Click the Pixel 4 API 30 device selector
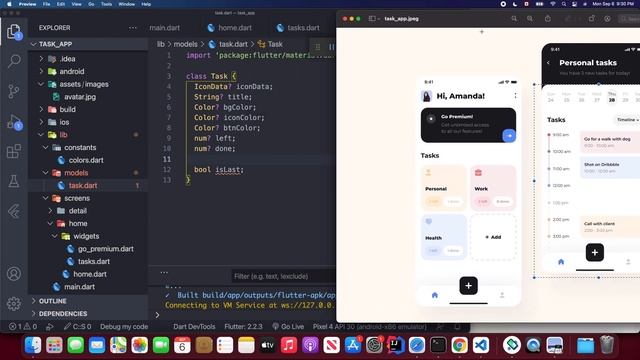Screen dimensions: 640x360 tap(369, 327)
